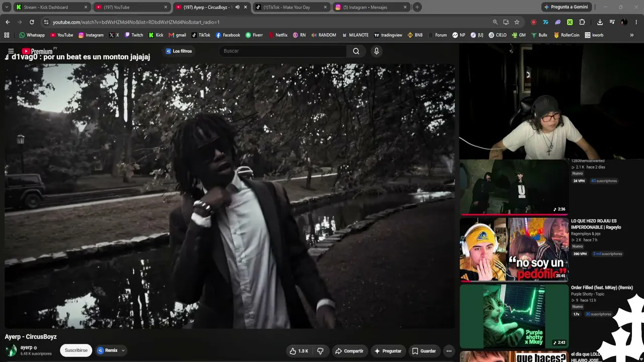Go forward in browser history
This screenshot has height=362, width=644.
pyautogui.click(x=20, y=22)
